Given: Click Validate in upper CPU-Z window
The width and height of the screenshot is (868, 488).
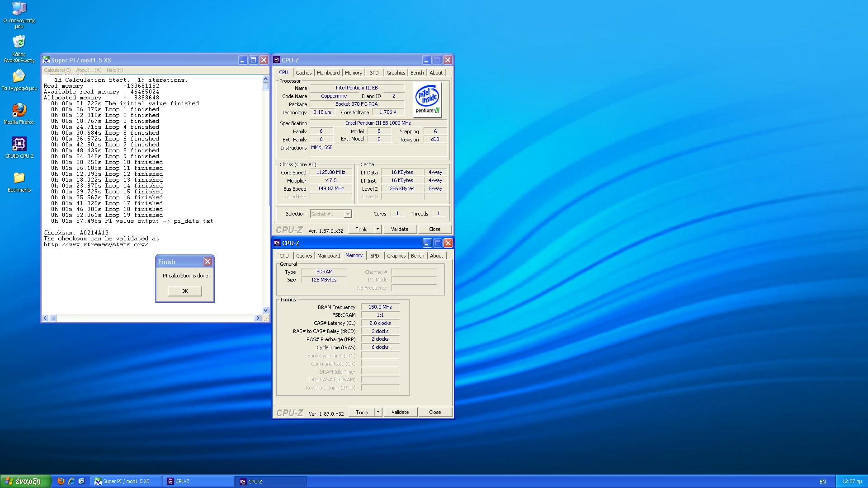Looking at the screenshot, I should coord(400,229).
